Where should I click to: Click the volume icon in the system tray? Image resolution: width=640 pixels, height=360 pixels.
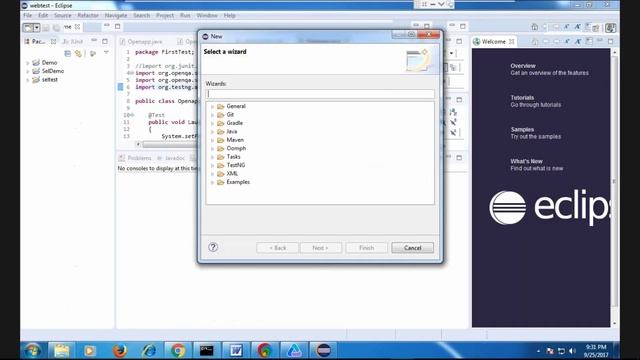pos(572,351)
